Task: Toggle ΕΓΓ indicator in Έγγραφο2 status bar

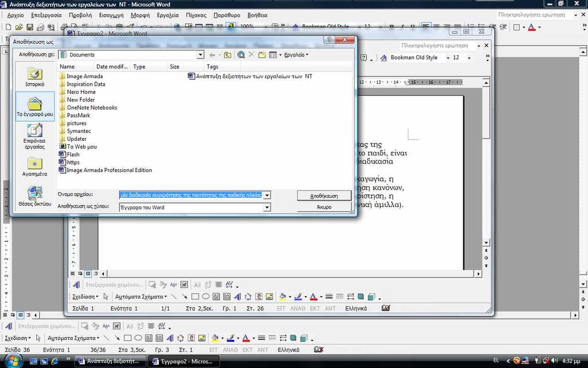Action: [281, 308]
